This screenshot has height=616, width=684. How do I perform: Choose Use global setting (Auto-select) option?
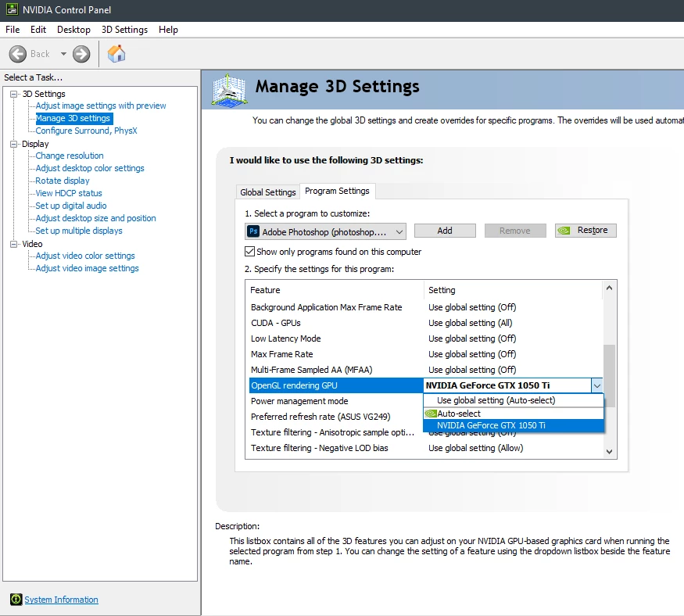pos(514,400)
